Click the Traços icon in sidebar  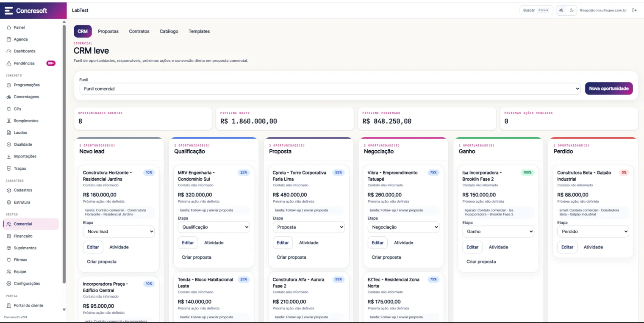[x=9, y=168]
